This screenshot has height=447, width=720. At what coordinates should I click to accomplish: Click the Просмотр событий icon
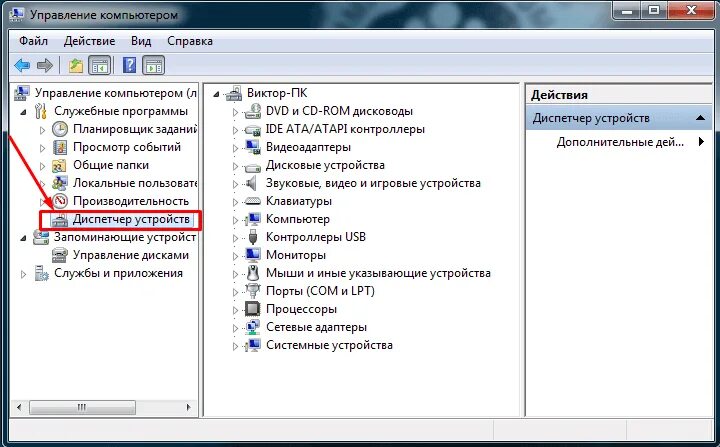coord(60,147)
